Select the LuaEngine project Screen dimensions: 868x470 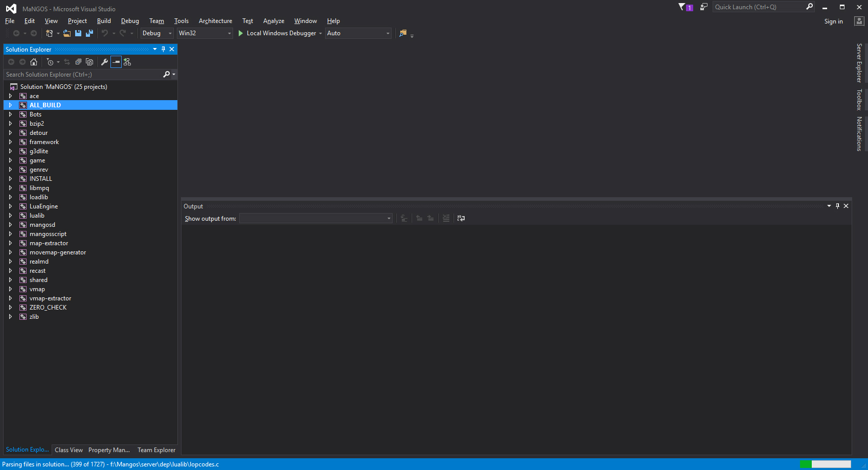pos(43,206)
